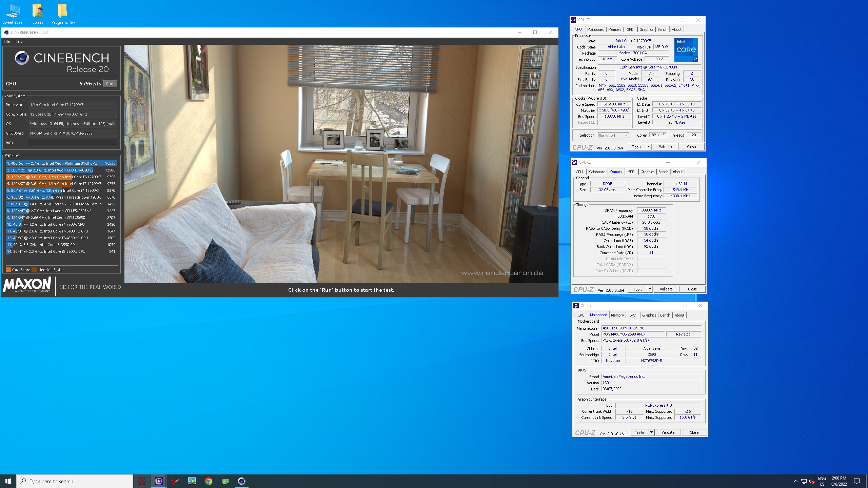
Task: Click the Windows Start button
Action: pyautogui.click(x=8, y=481)
